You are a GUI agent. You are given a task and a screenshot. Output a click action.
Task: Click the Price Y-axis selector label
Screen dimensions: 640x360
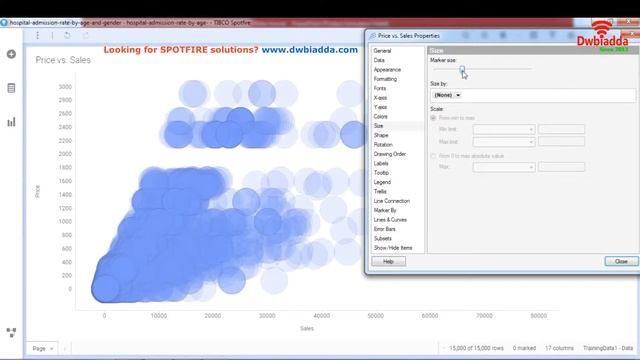pos(38,191)
